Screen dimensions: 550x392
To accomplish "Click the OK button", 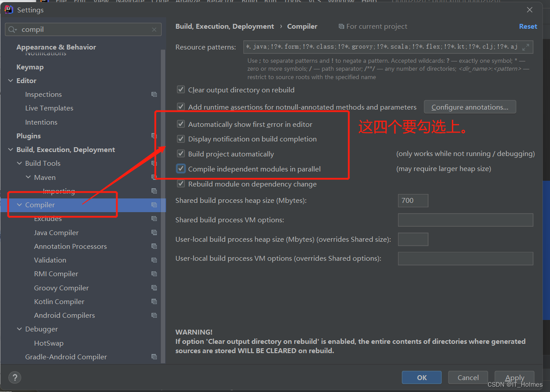I will (421, 377).
